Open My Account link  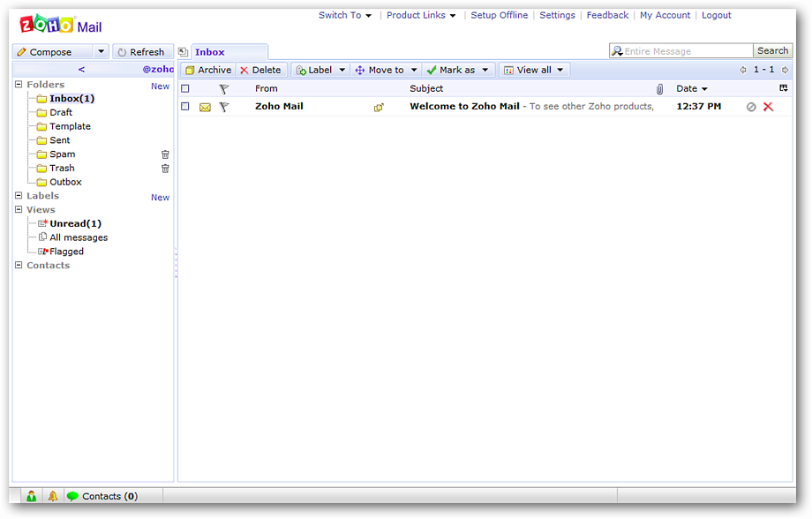[665, 16]
